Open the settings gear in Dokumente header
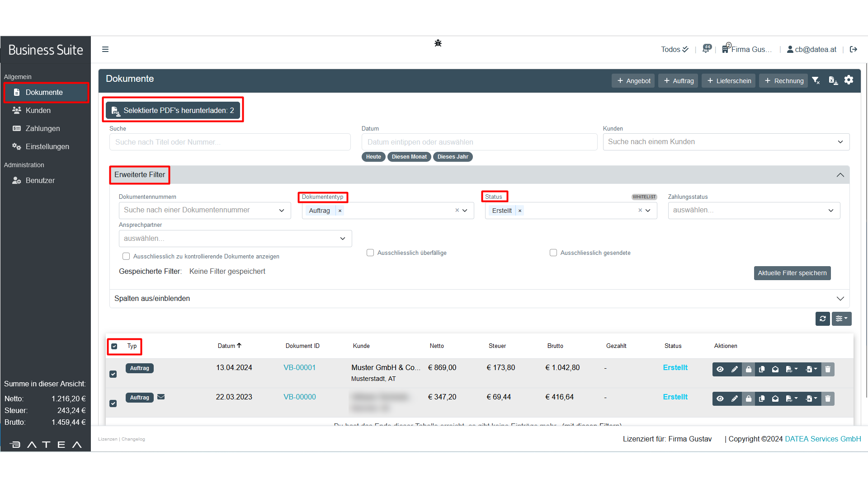The image size is (868, 488). [x=849, y=80]
